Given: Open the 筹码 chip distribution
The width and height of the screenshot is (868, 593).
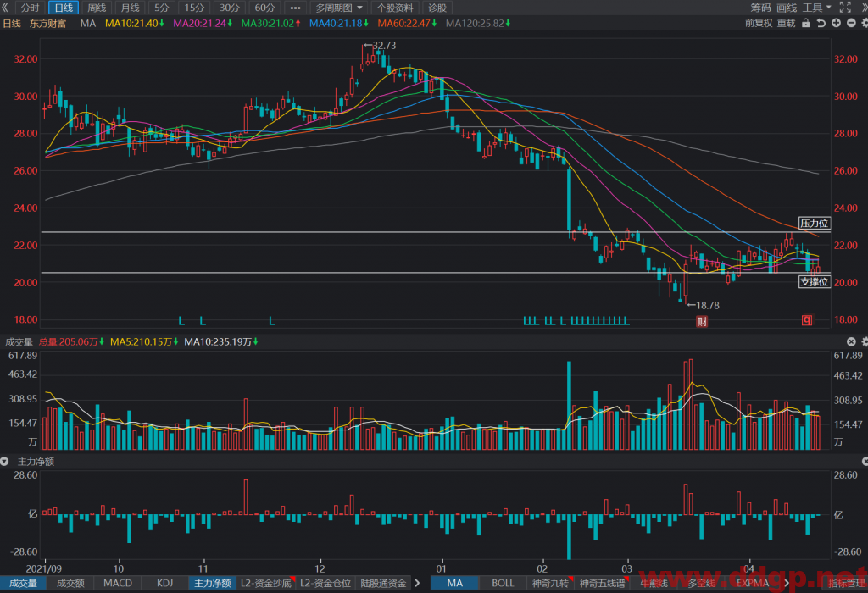Looking at the screenshot, I should (x=760, y=8).
